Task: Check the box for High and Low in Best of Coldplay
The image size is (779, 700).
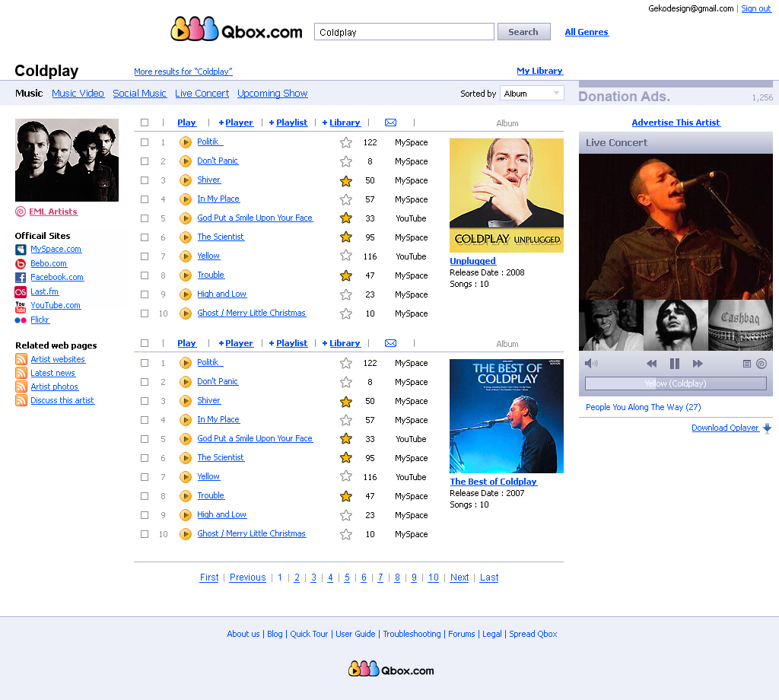Action: pyautogui.click(x=145, y=515)
